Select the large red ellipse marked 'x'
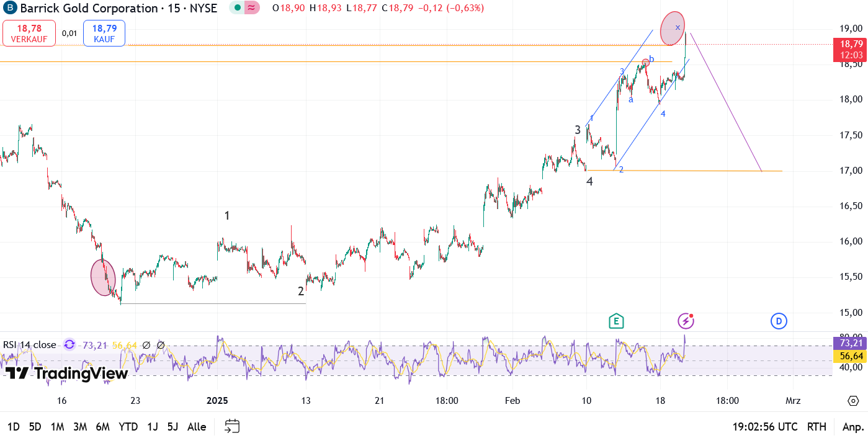Viewport: 868px width, 438px height. tap(673, 29)
